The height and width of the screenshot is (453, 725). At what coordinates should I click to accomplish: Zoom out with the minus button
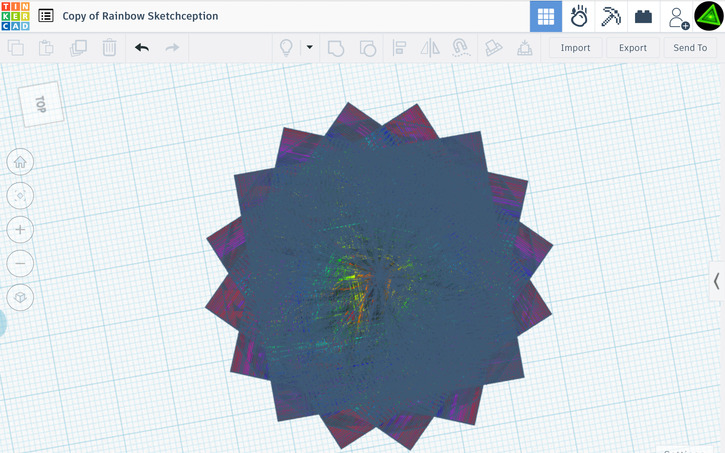20,263
